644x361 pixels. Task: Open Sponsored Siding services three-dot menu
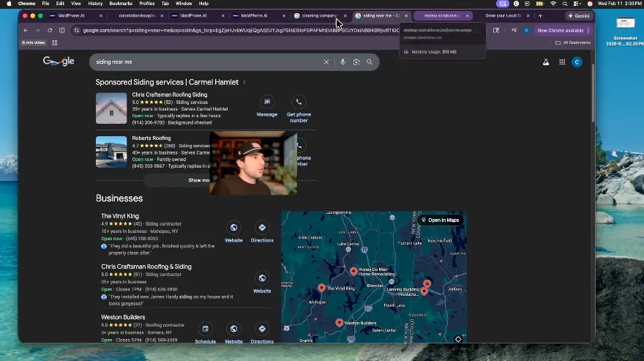(244, 82)
